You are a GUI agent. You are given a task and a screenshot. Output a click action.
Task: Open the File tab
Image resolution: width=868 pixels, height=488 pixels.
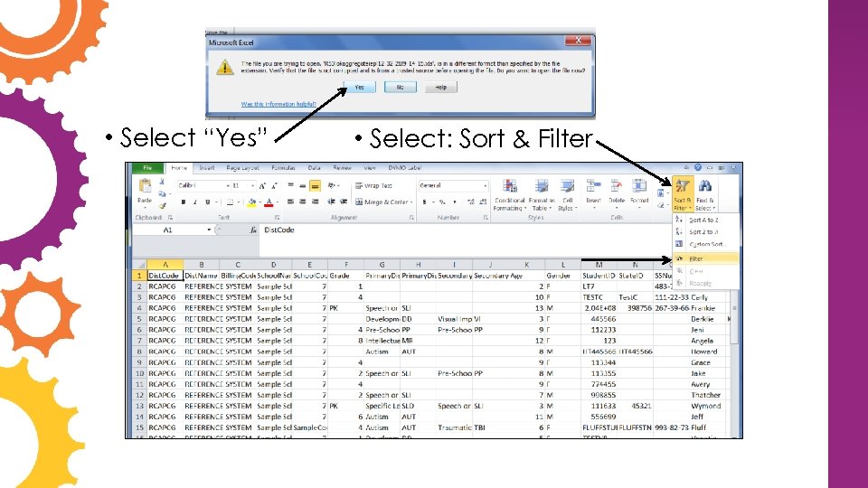(x=147, y=168)
